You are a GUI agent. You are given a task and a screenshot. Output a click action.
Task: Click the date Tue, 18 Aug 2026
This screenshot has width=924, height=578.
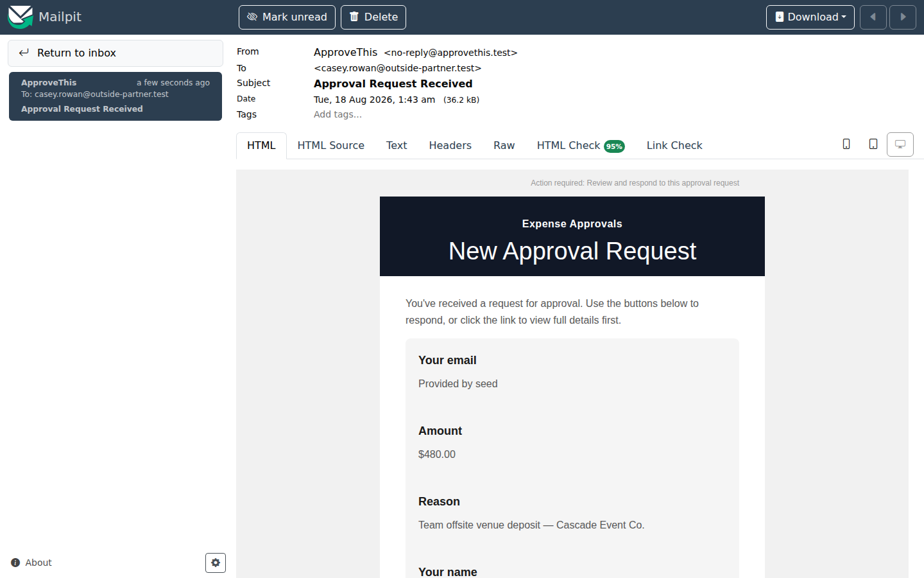tap(374, 100)
